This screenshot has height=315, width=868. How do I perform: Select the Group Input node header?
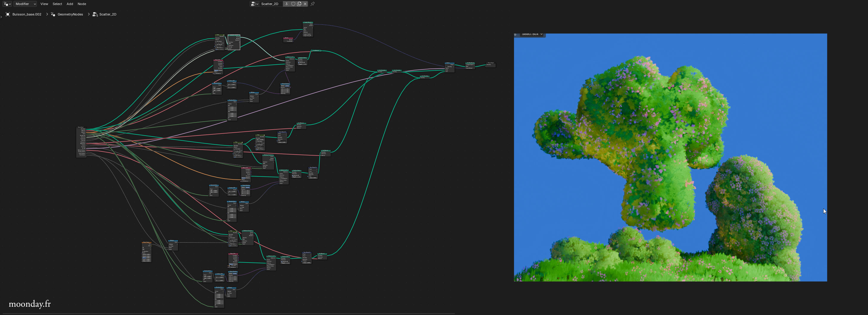[81, 127]
